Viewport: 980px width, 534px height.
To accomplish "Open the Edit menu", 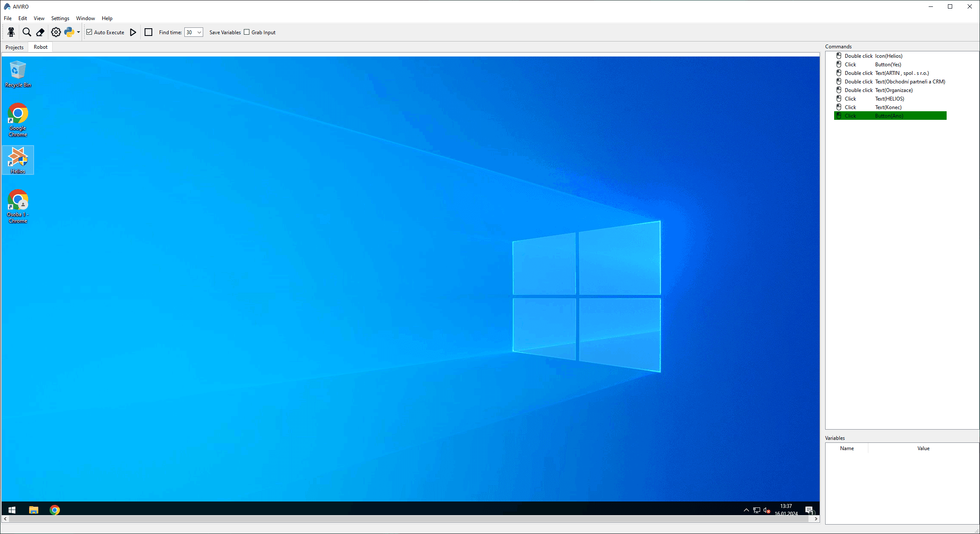I will pyautogui.click(x=23, y=18).
